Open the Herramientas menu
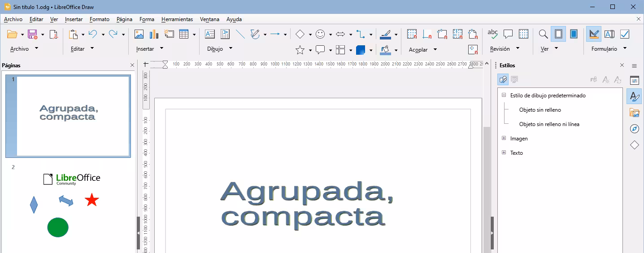The height and width of the screenshot is (253, 644). tap(177, 19)
